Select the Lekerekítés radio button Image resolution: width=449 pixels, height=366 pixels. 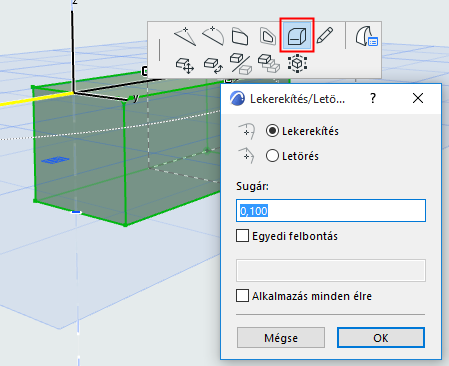point(272,131)
